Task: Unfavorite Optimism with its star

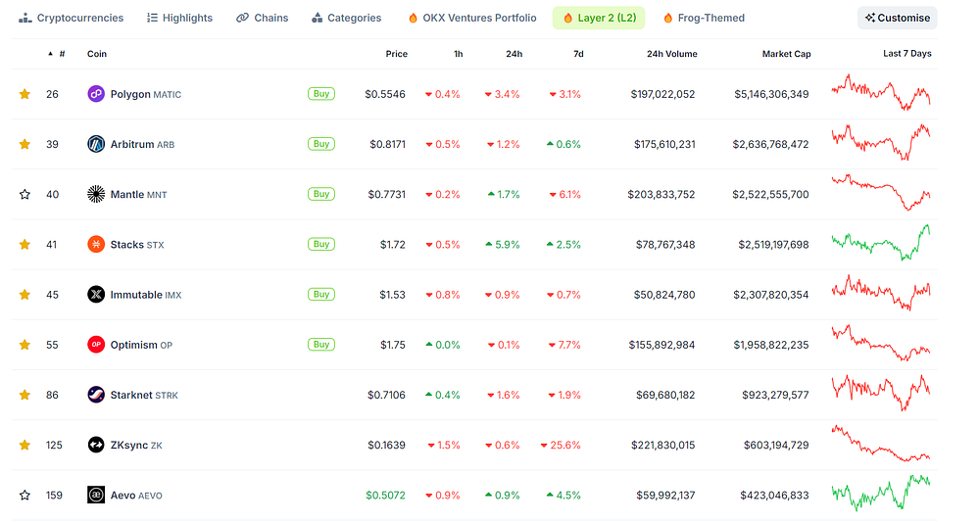Action: pos(25,345)
